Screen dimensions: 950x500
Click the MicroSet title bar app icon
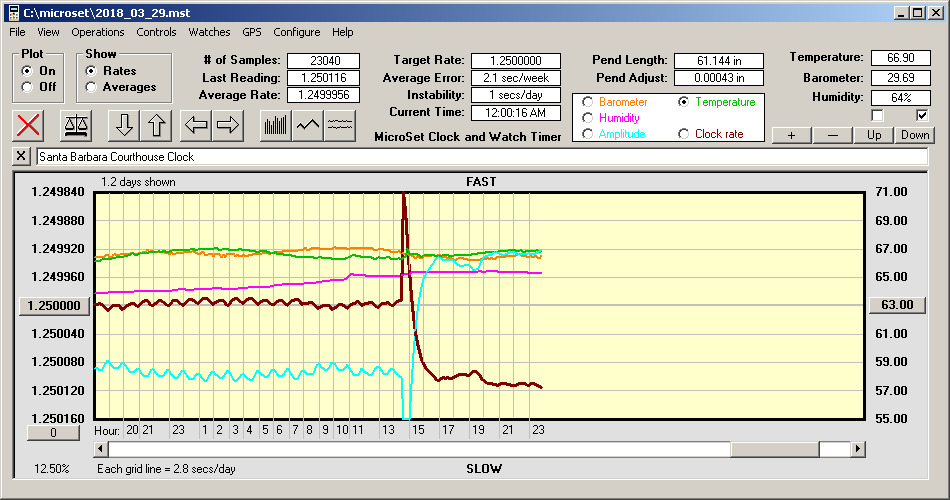[14, 13]
